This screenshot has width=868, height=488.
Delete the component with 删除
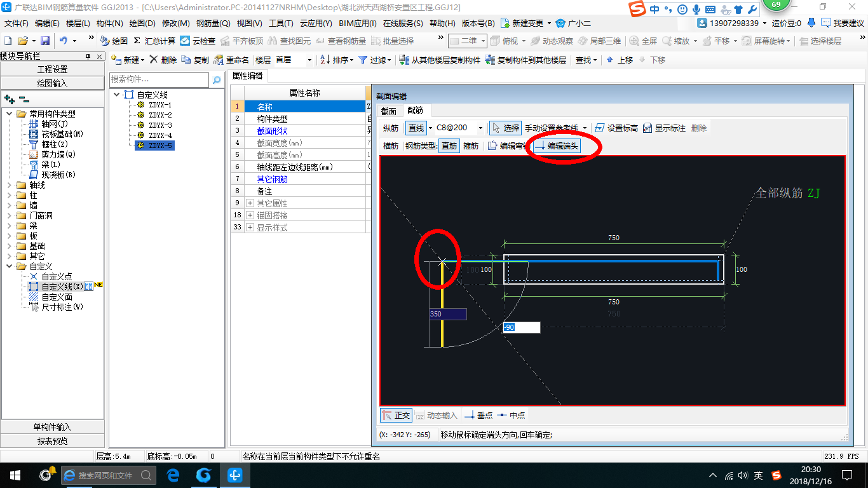pyautogui.click(x=163, y=60)
